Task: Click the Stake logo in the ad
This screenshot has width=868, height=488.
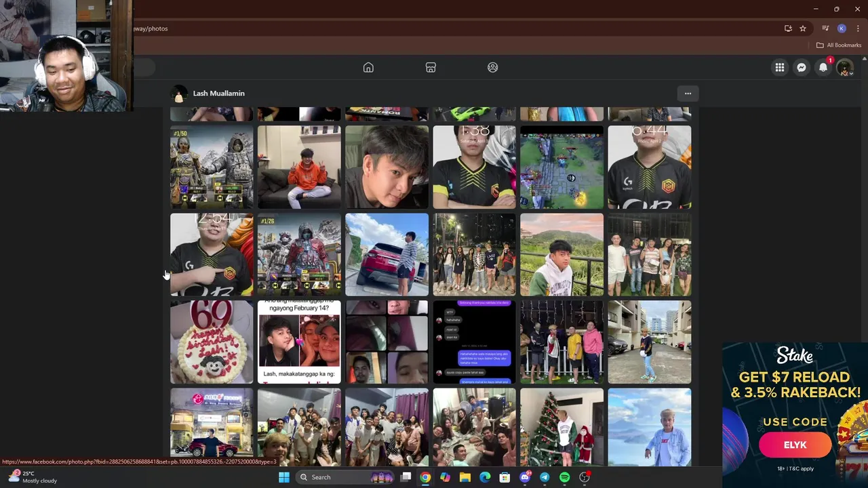Action: (x=795, y=355)
